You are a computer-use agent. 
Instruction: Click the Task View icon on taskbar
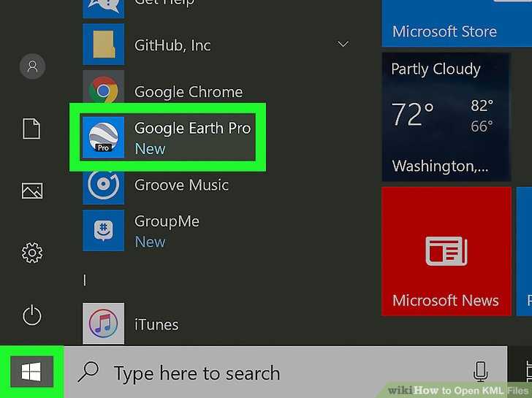point(528,372)
